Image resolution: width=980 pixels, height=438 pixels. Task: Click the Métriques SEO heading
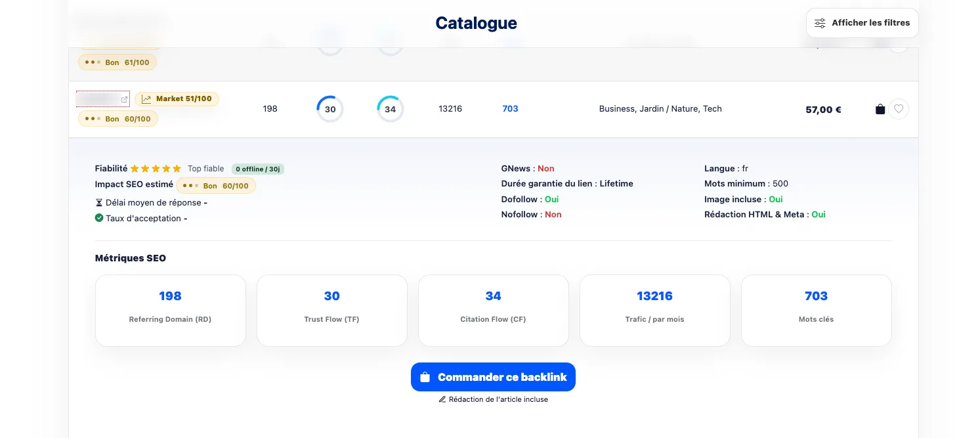(x=131, y=258)
